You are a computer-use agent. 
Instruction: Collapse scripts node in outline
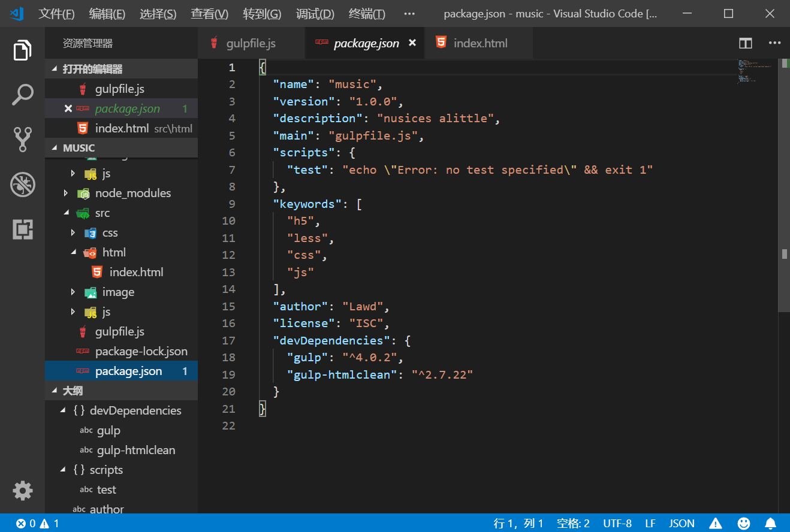pos(64,470)
